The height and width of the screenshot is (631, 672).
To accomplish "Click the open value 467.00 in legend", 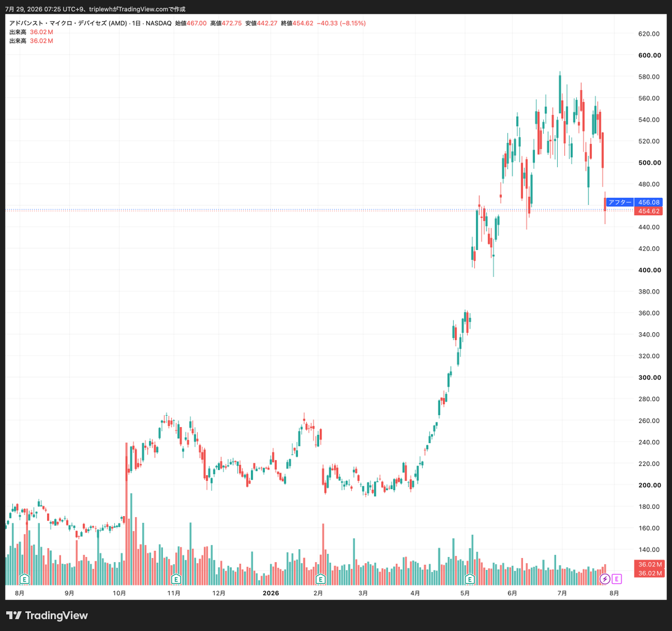I will 197,23.
